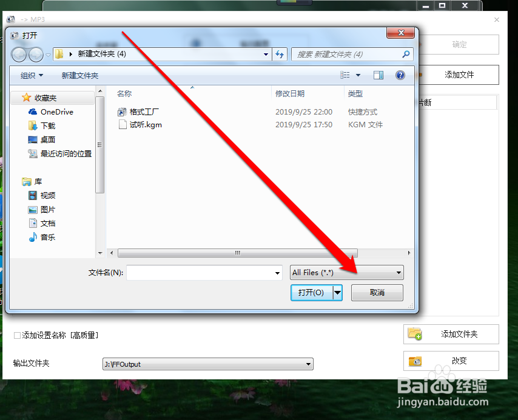The width and height of the screenshot is (518, 420).
Task: Refresh the folder view with the refresh icon
Action: coord(280,54)
